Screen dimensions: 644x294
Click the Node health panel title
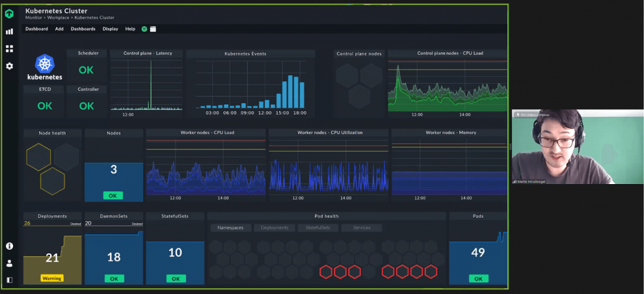(52, 133)
